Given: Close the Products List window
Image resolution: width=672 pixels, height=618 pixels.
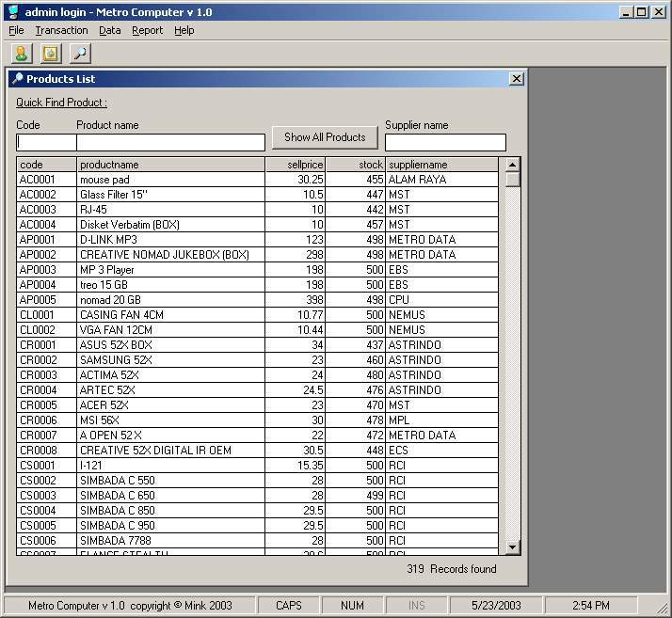Looking at the screenshot, I should tap(516, 79).
